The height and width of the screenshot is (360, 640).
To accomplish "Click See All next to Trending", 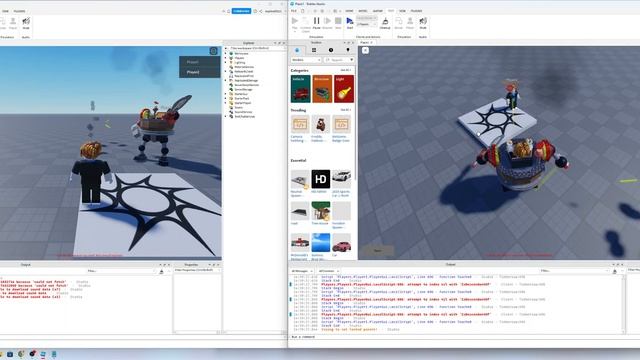I will click(345, 110).
